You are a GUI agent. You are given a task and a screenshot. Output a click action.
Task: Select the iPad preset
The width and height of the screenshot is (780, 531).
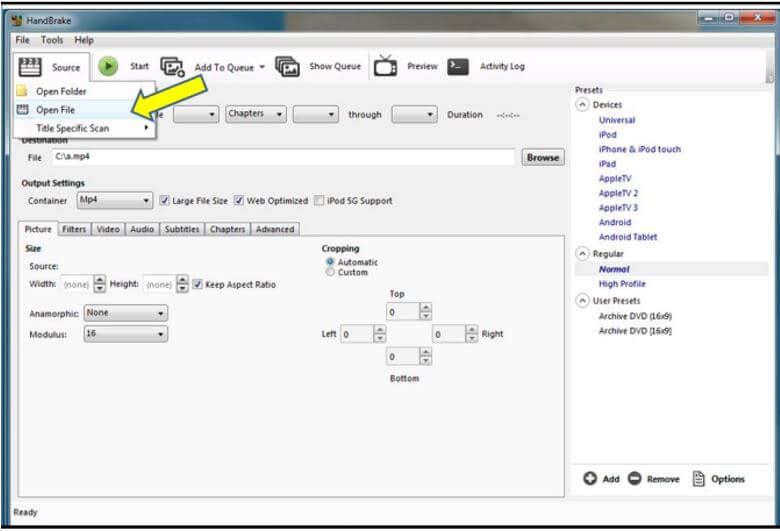tap(607, 164)
